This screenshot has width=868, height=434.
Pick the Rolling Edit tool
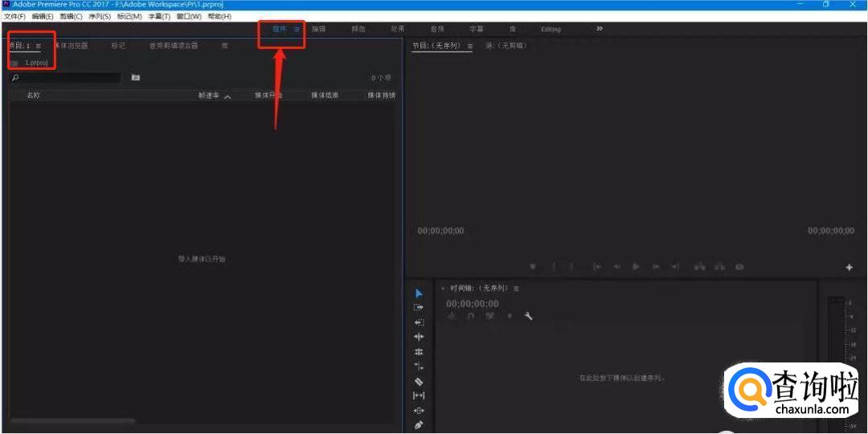419,337
